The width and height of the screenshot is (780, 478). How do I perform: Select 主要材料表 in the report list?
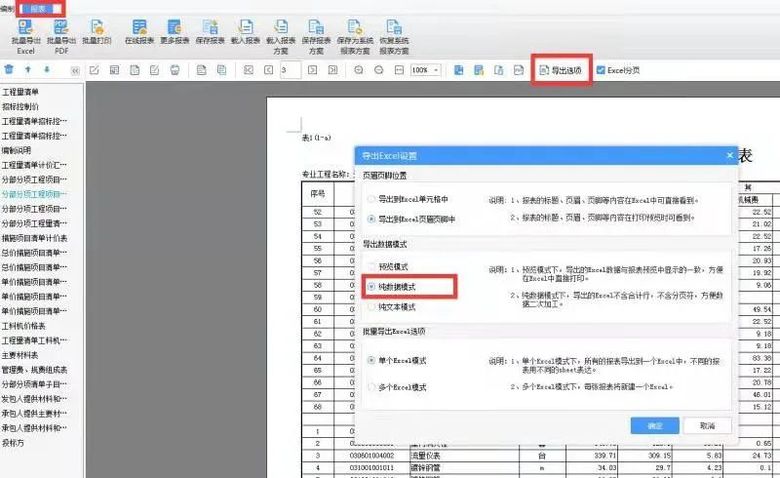[x=24, y=354]
